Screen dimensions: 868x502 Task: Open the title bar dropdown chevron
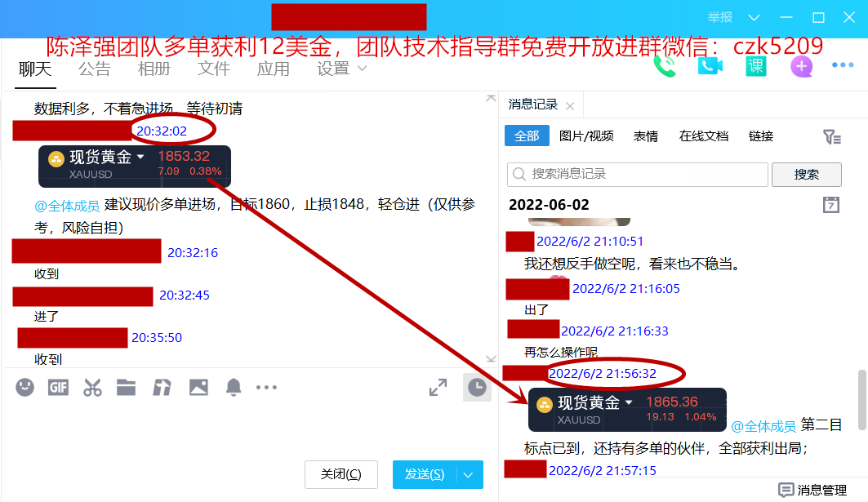pyautogui.click(x=754, y=18)
